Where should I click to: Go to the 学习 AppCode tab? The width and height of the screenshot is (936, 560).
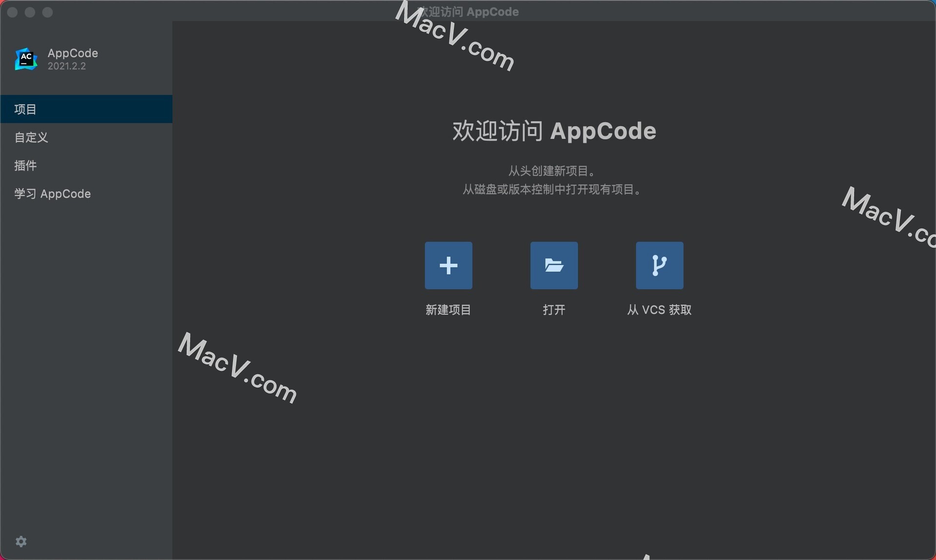coord(86,194)
